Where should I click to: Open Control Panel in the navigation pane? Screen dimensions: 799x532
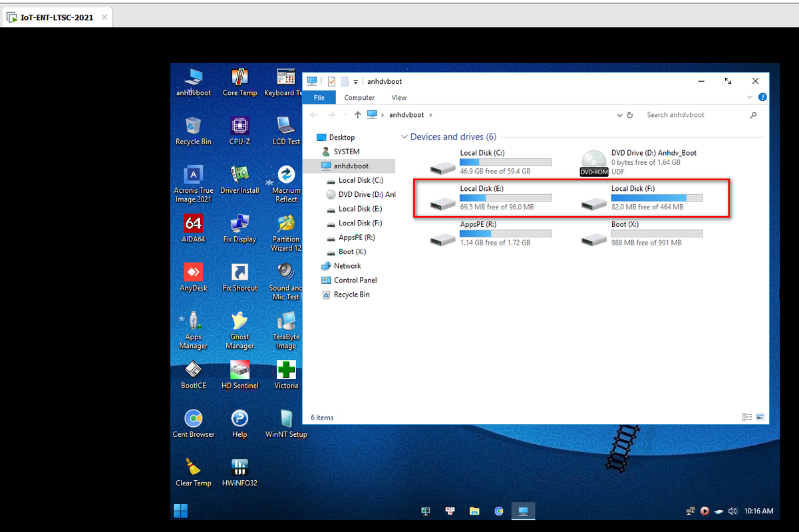(355, 281)
